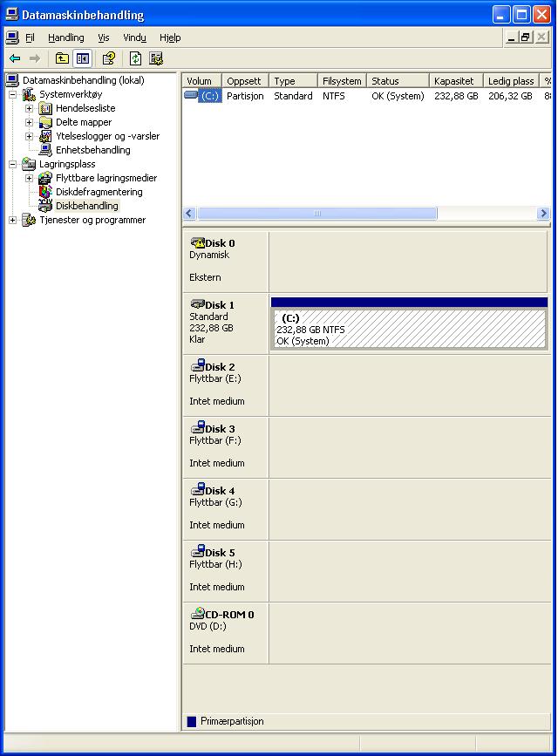Sort by the Ledig plass column header

[511, 80]
